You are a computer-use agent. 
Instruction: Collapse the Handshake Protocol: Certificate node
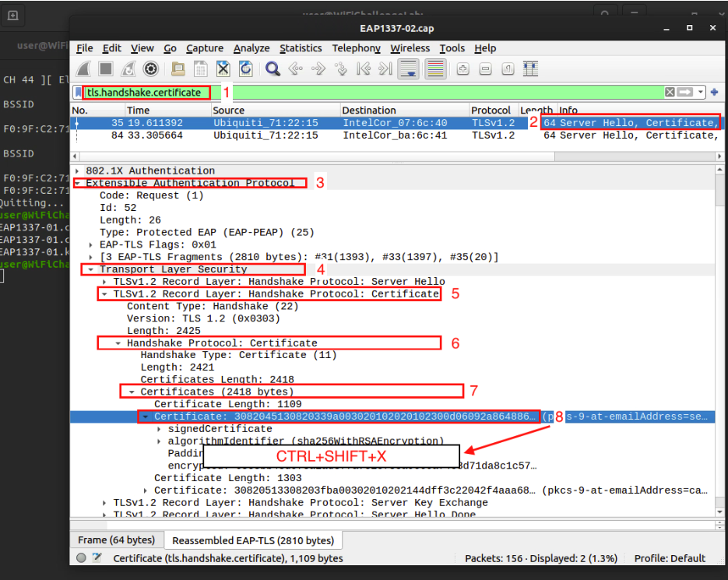pos(118,343)
